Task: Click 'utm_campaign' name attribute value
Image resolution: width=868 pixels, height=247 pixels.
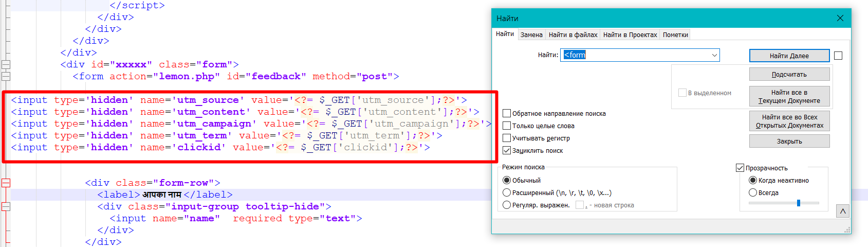Action: pos(214,123)
